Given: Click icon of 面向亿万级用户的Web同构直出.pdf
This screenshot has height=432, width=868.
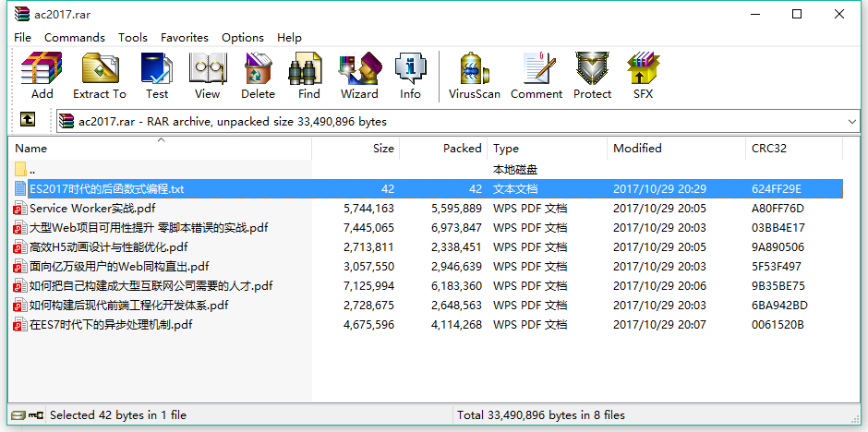Looking at the screenshot, I should tap(20, 267).
